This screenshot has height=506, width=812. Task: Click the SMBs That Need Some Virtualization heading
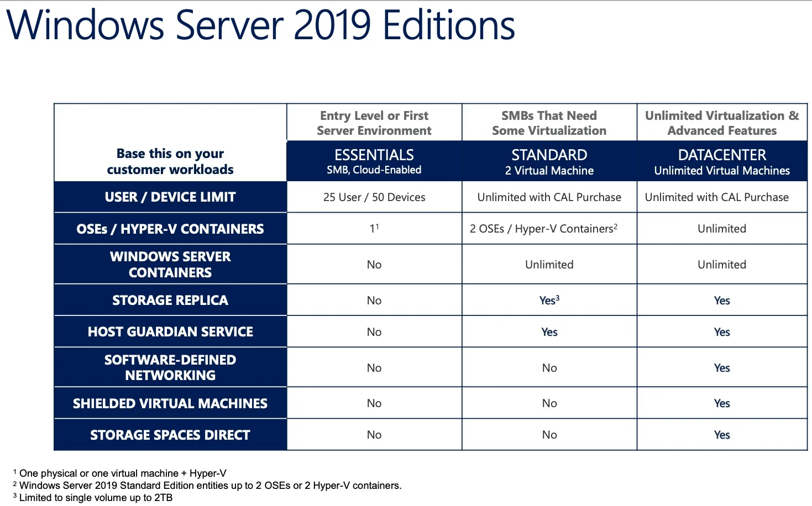tap(549, 123)
